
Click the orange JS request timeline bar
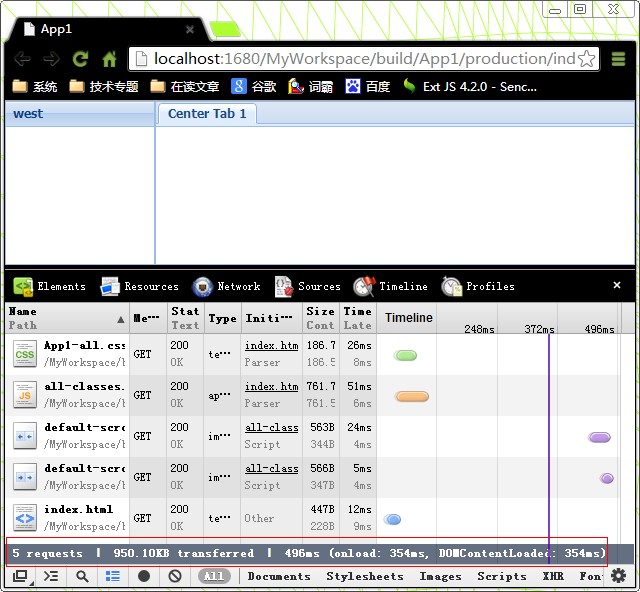412,396
